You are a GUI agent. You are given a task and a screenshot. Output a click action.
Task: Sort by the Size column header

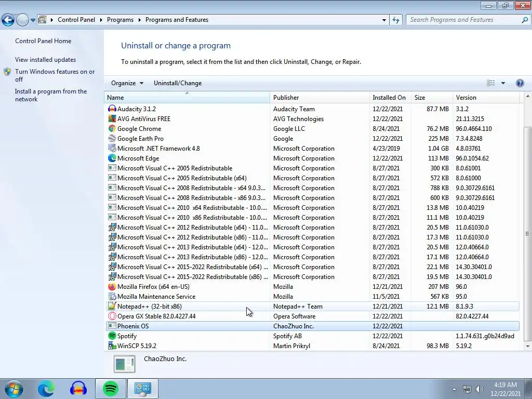pos(432,97)
